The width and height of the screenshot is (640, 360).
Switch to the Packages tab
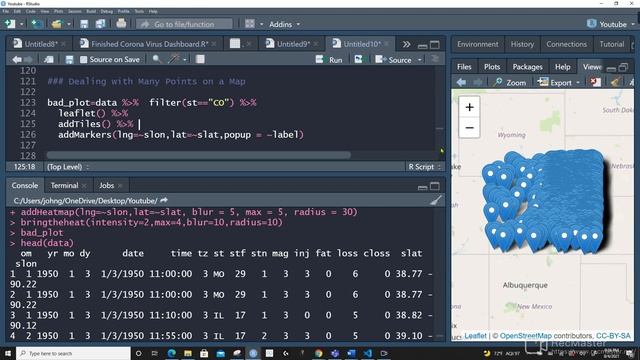pos(527,67)
